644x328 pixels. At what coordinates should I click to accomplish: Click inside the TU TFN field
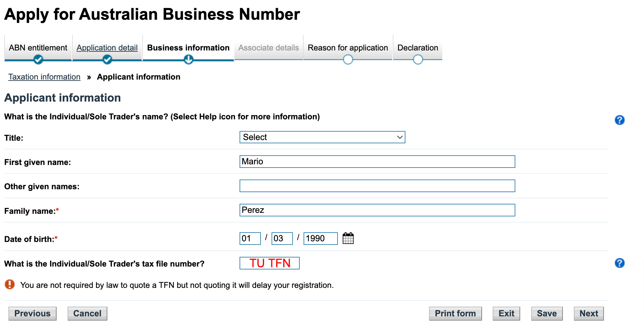(x=269, y=263)
